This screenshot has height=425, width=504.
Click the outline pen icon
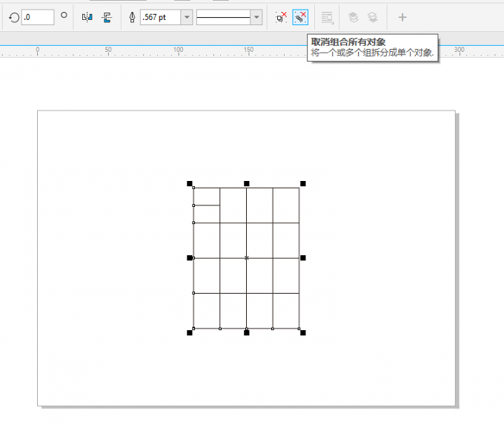(x=132, y=16)
